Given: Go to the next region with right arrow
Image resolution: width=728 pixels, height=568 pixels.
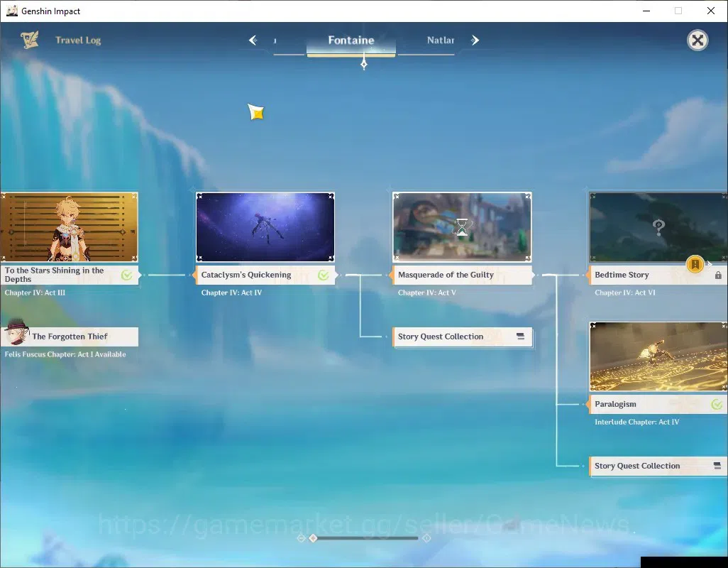Looking at the screenshot, I should [475, 40].
